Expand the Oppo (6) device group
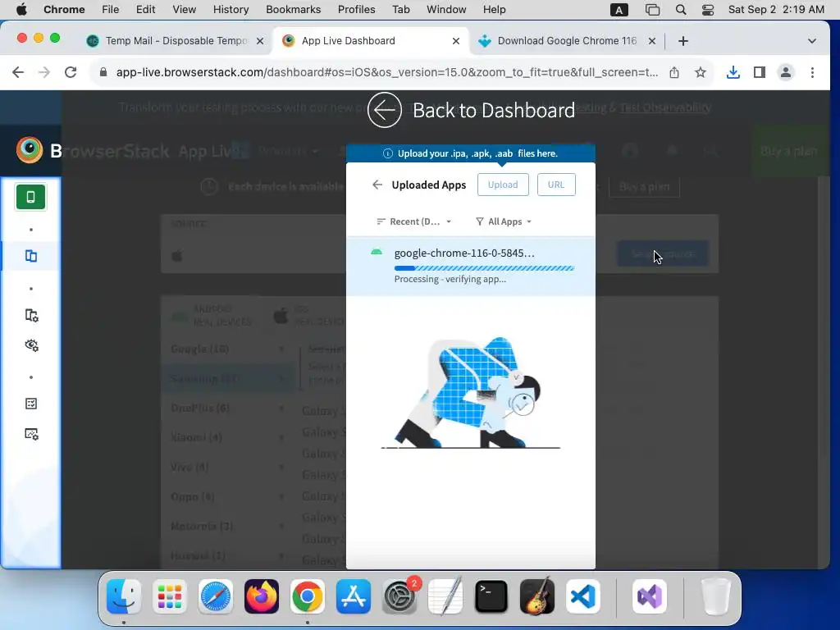The width and height of the screenshot is (840, 630). [227, 496]
